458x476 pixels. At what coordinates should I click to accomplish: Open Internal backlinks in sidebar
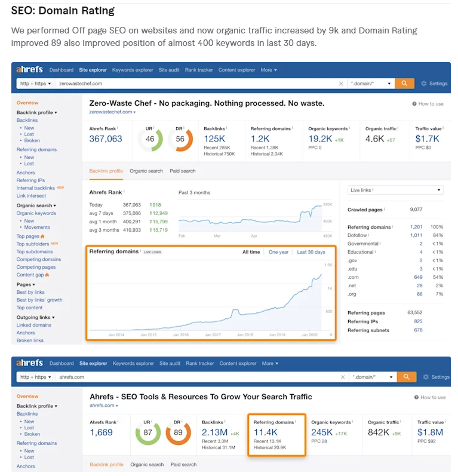pyautogui.click(x=35, y=188)
